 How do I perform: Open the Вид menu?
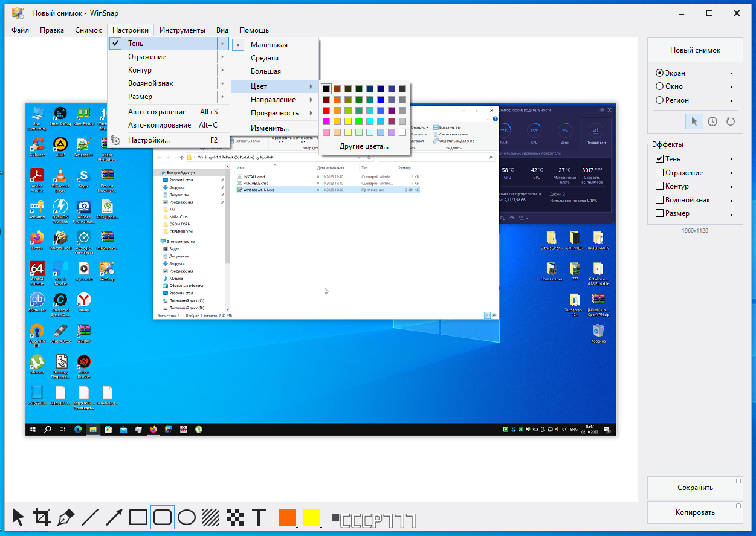tap(222, 30)
